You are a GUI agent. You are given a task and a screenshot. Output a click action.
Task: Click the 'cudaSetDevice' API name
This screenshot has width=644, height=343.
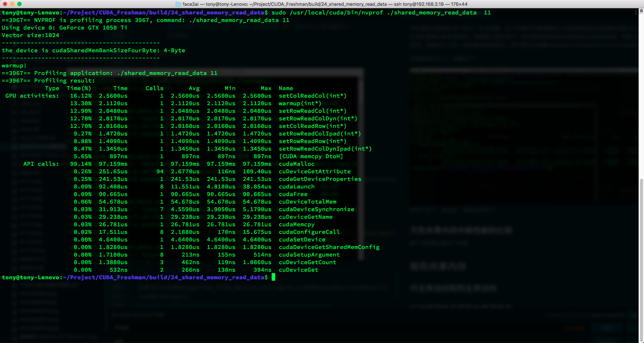coord(302,240)
